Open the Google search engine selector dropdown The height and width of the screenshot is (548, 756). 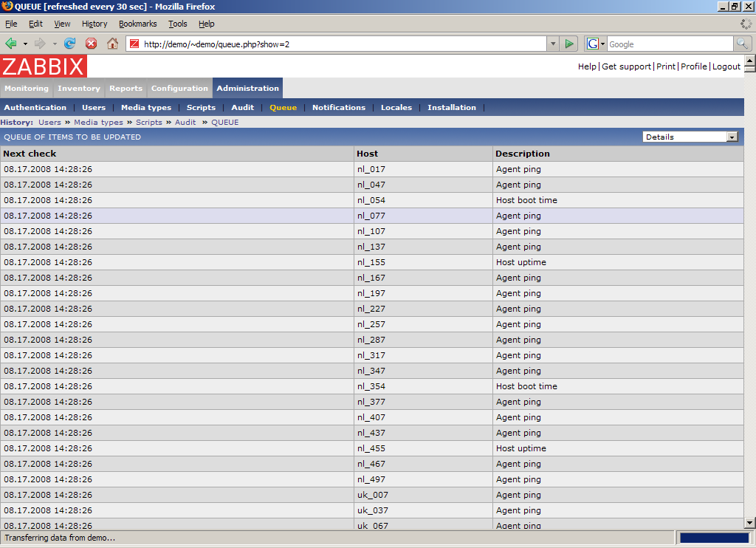[x=596, y=44]
